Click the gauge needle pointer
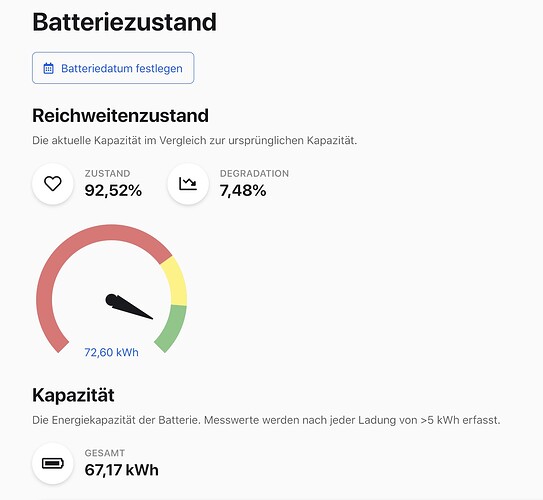This screenshot has height=500, width=543. pos(128,306)
